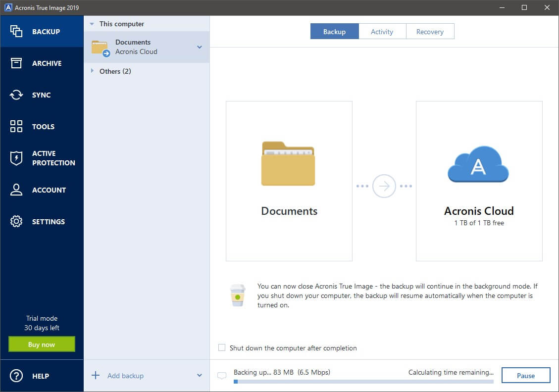The image size is (559, 392).
Task: Select the HELP sidebar label
Action: 41,376
